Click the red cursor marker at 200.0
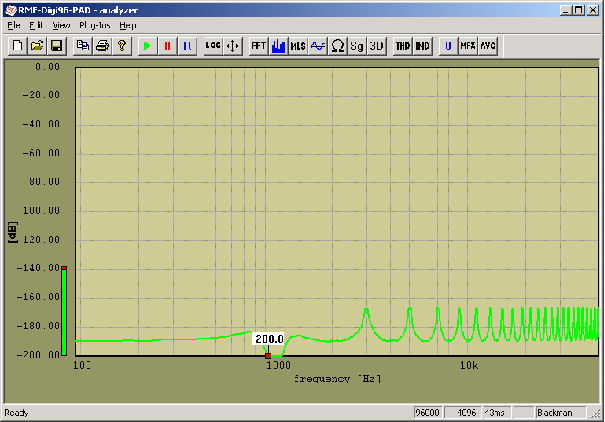 [x=268, y=355]
